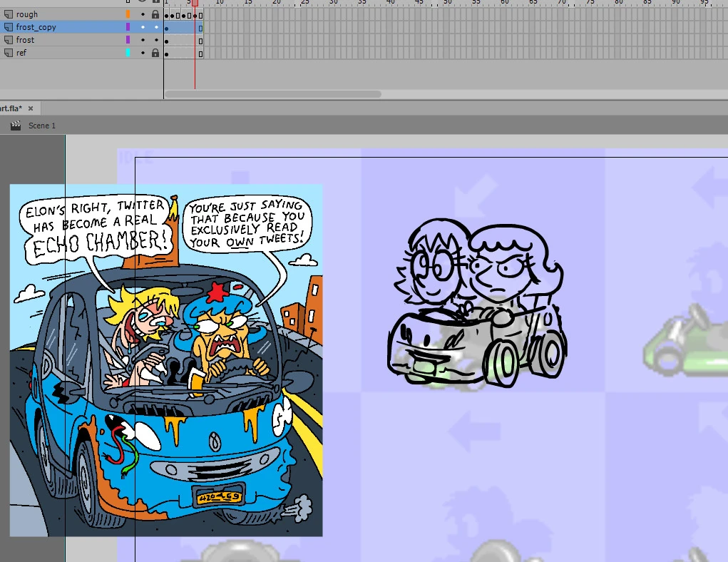Click the Scene 1 clapperboard icon
Viewport: 728px width, 562px height.
[16, 126]
